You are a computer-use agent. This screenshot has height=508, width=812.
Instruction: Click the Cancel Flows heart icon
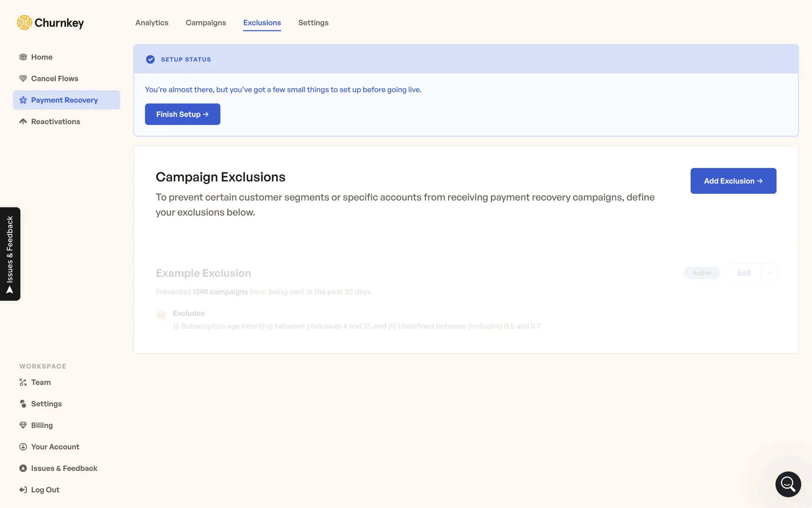[23, 78]
